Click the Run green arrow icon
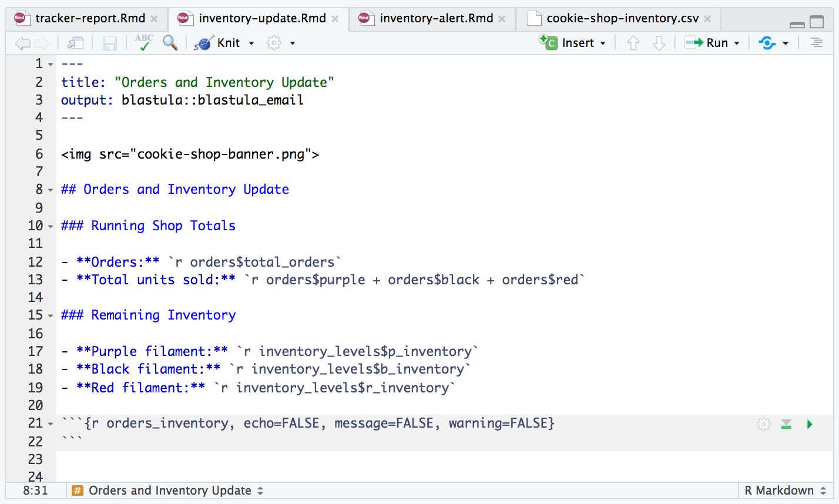 pos(694,42)
